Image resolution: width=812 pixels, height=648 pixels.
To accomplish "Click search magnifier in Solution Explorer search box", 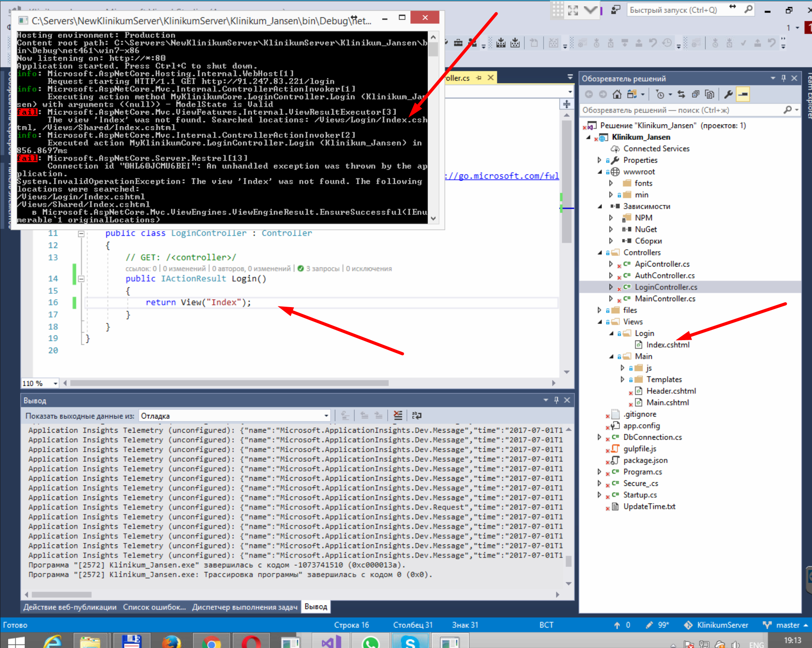I will click(788, 110).
